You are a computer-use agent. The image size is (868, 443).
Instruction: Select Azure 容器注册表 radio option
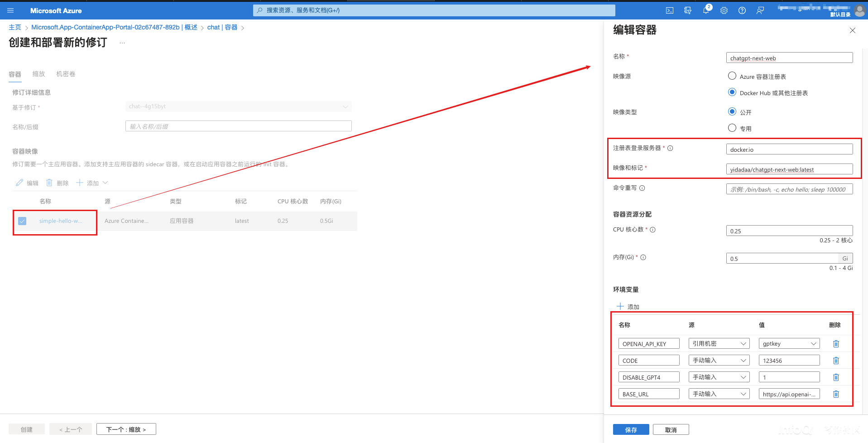pyautogui.click(x=732, y=76)
